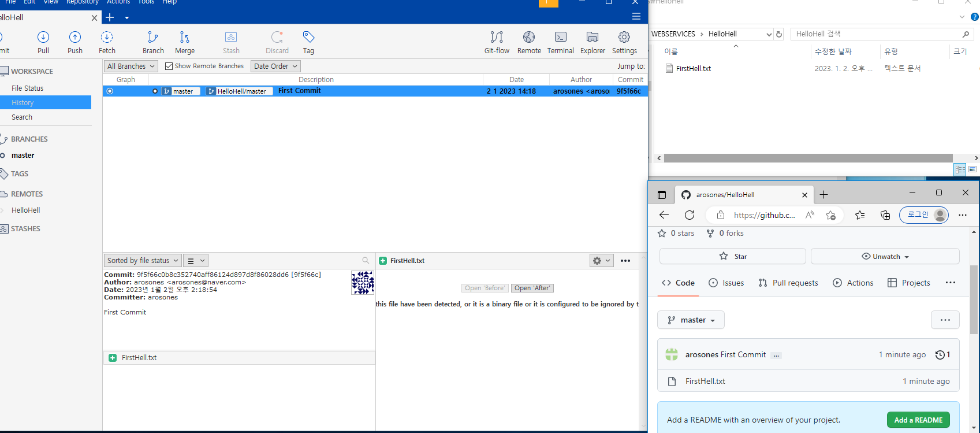The image size is (980, 433).
Task: Open the GitHub Projects tab
Action: pos(909,283)
